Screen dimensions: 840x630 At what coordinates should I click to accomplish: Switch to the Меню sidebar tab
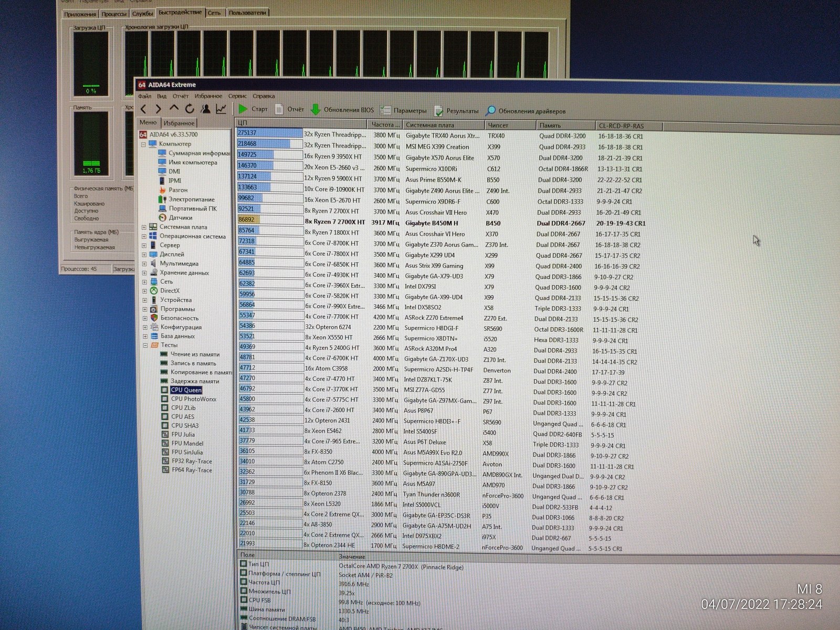pos(148,122)
